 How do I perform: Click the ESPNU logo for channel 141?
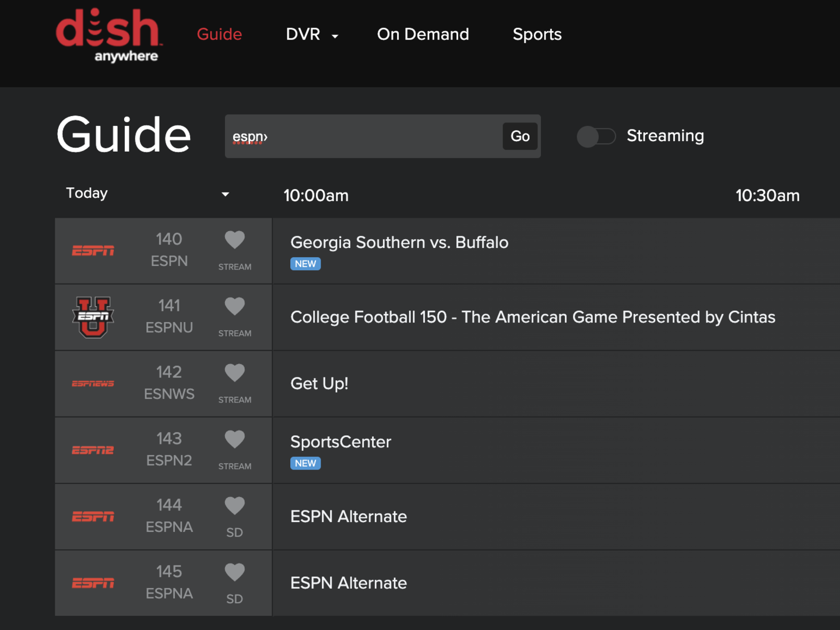coord(93,317)
